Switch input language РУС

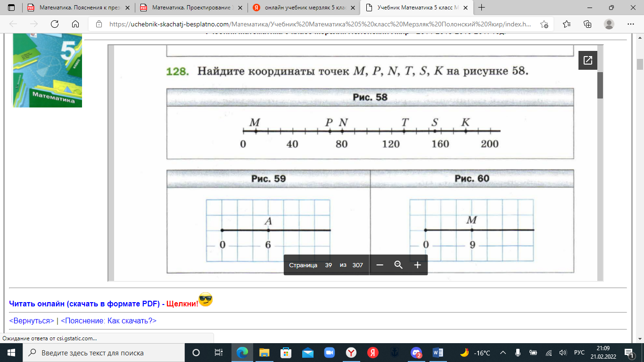579,353
